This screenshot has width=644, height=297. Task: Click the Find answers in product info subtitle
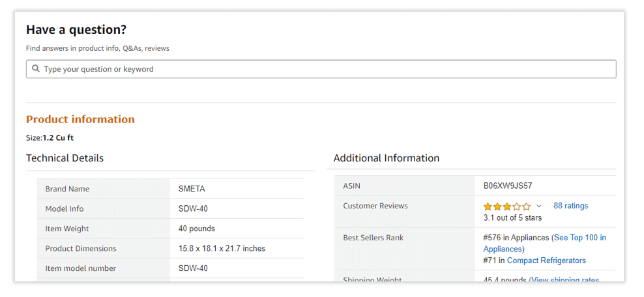[98, 48]
